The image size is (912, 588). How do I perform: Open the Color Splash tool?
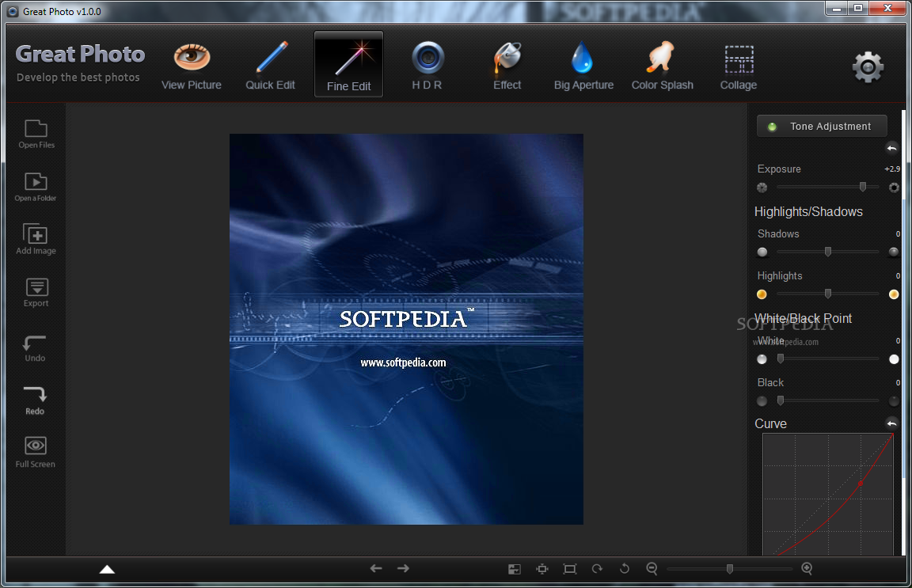click(662, 65)
